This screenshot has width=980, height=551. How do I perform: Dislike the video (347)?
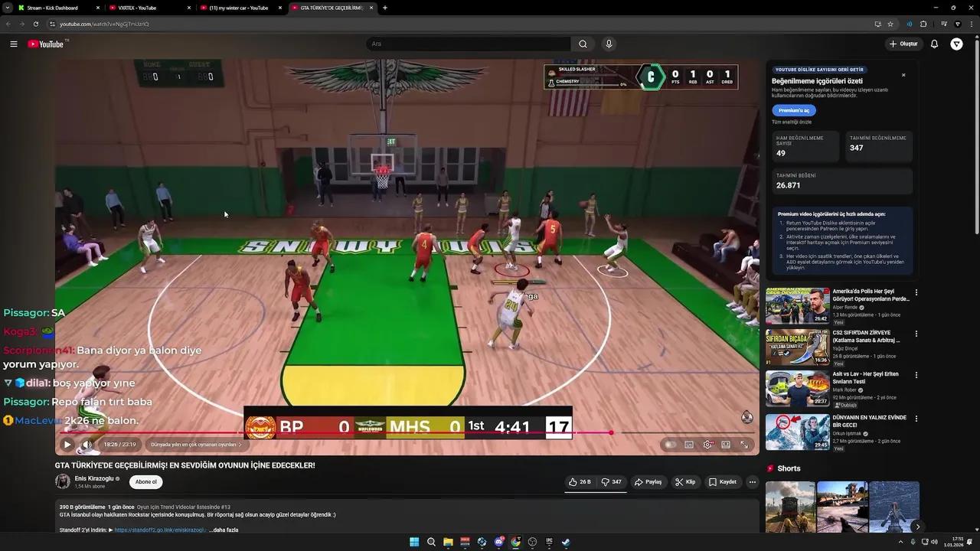pyautogui.click(x=612, y=482)
